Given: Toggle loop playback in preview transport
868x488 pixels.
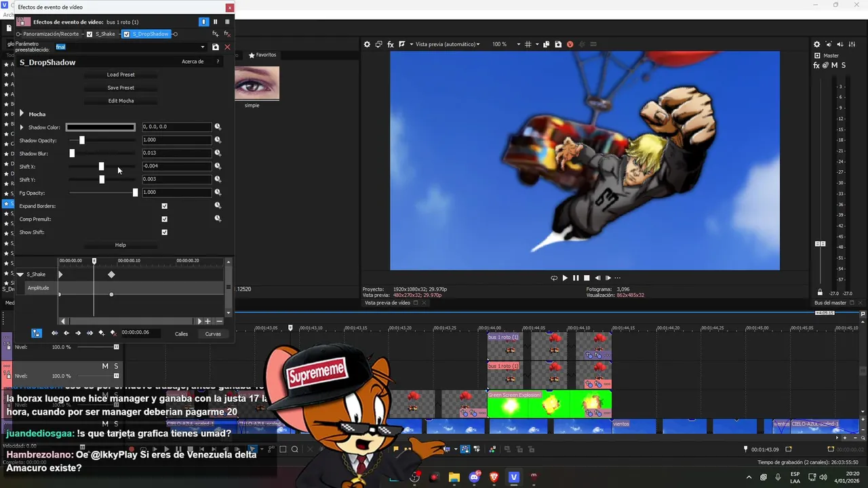Looking at the screenshot, I should (x=554, y=278).
